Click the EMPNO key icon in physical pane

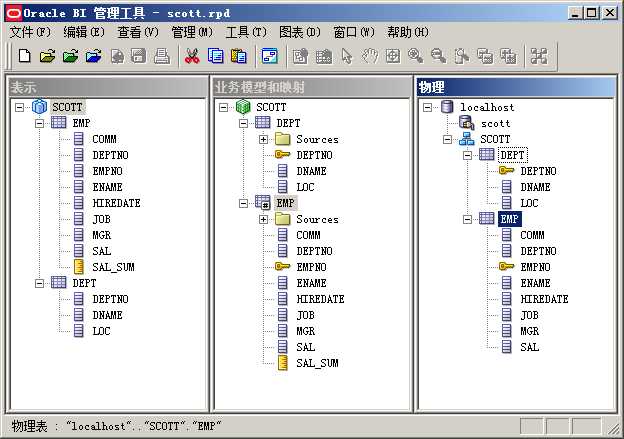506,266
